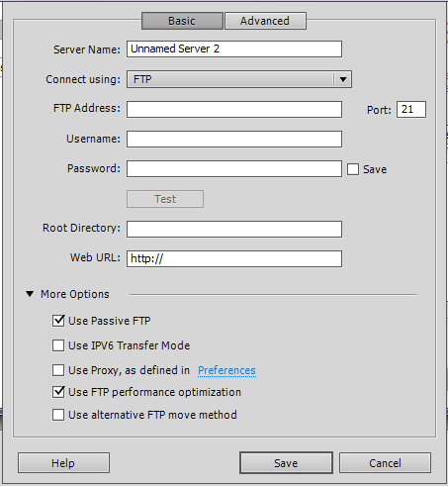Open the Preferences link
Image resolution: width=448 pixels, height=487 pixels.
(x=226, y=370)
